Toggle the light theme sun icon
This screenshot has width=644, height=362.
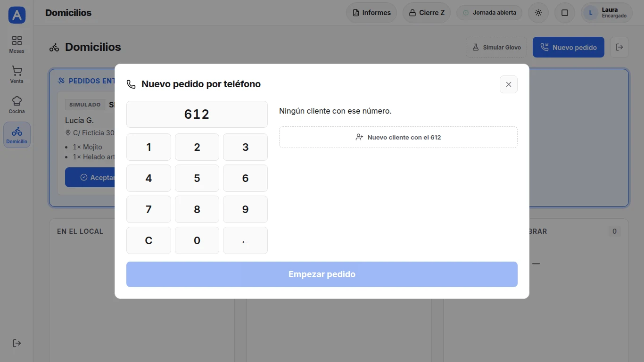[538, 13]
